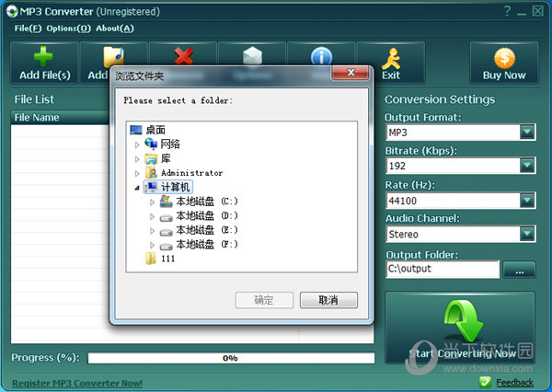The width and height of the screenshot is (552, 392).
Task: Click the F: drive disk icon
Action: click(x=167, y=247)
